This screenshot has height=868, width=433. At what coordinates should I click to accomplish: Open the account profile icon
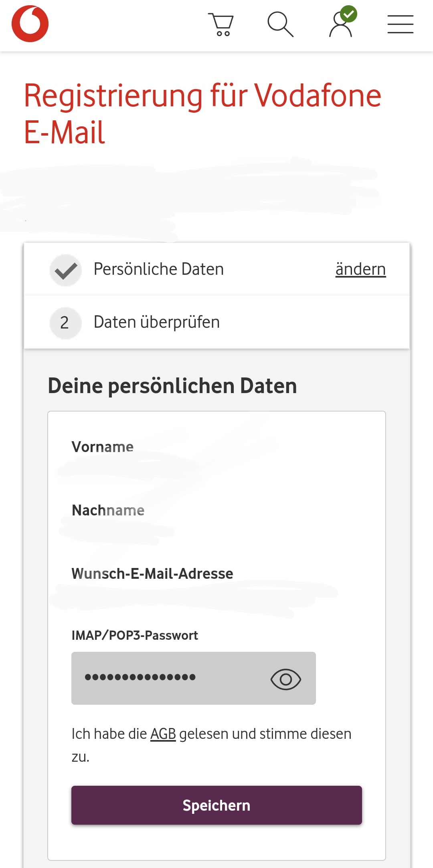[341, 24]
